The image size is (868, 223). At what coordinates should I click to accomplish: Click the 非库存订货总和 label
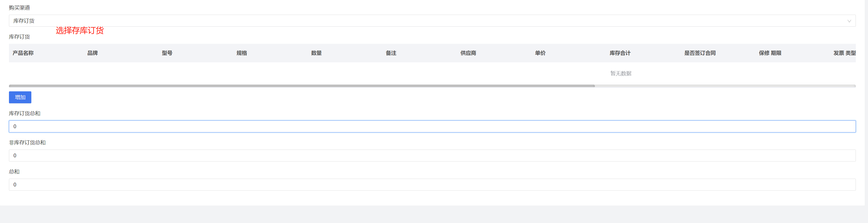coord(27,143)
